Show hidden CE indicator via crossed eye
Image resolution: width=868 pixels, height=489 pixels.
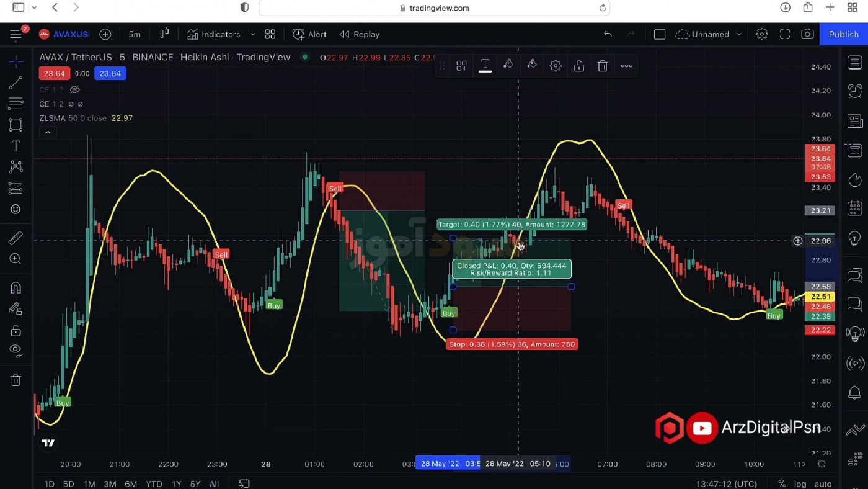75,90
